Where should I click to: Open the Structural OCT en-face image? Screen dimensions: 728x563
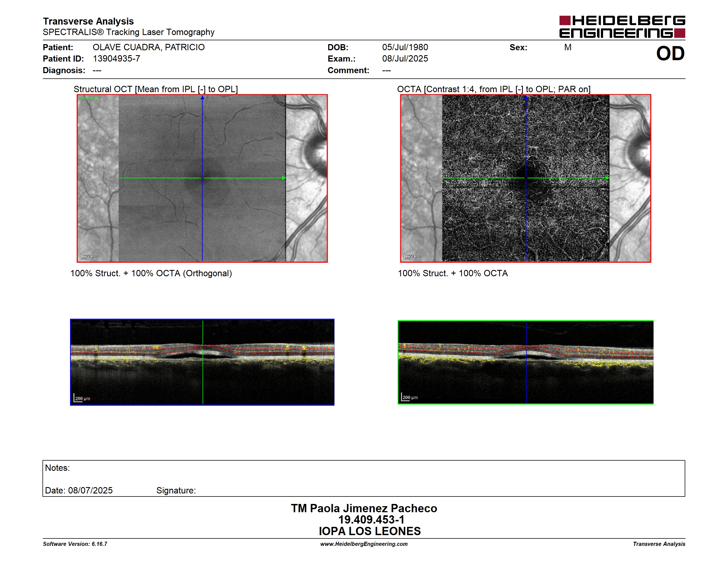(x=202, y=178)
